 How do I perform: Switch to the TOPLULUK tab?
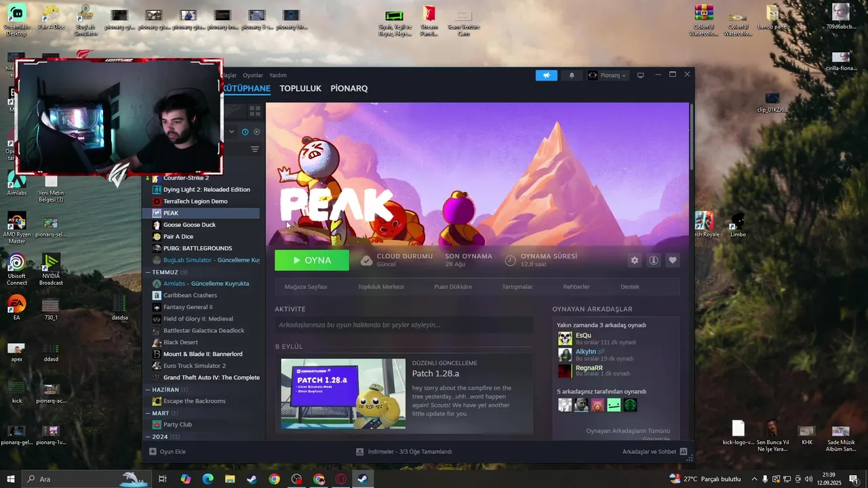pyautogui.click(x=300, y=88)
